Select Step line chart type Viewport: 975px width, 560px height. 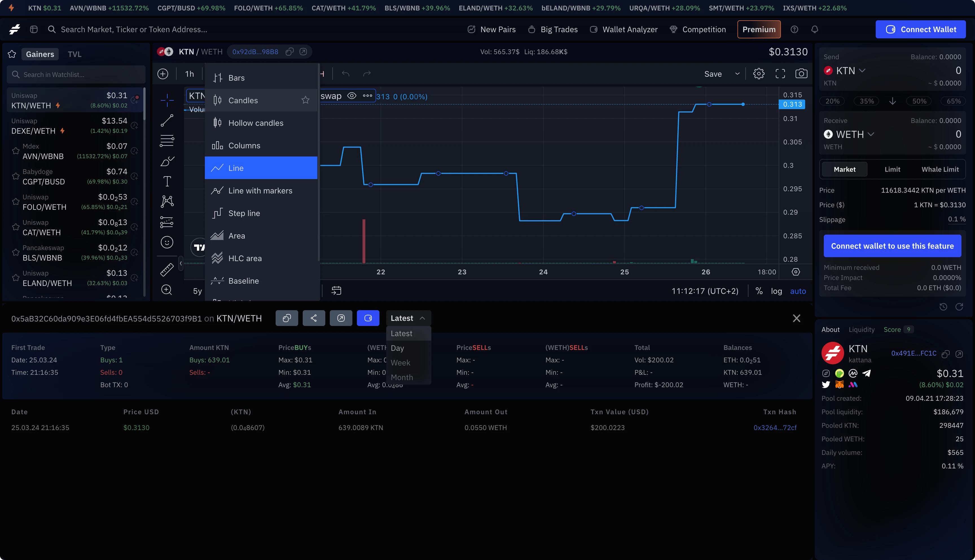pyautogui.click(x=261, y=213)
